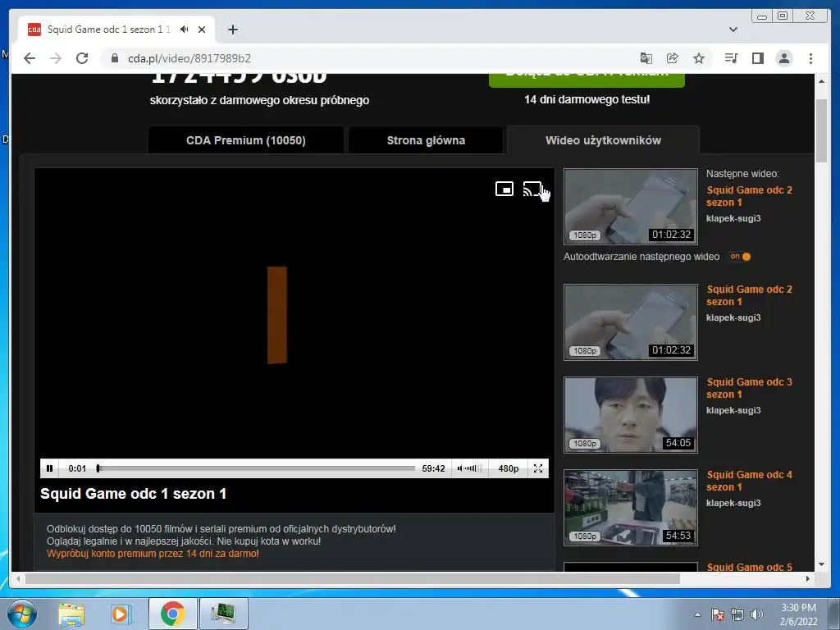The height and width of the screenshot is (630, 840).
Task: Select the Wideo użytkowników tab
Action: pyautogui.click(x=603, y=140)
